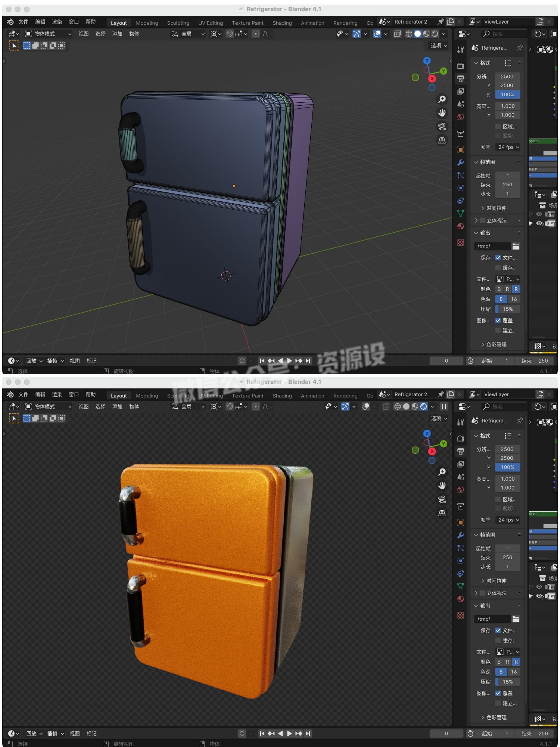
Task: Select B (BW) color mode in the blue-fridge window
Action: 499,289
